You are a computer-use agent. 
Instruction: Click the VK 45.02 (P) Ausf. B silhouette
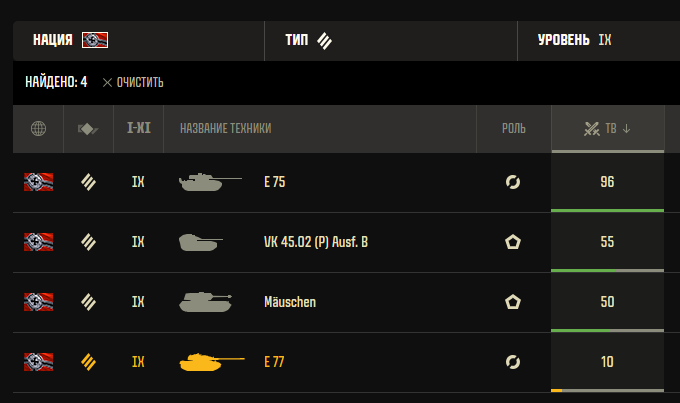201,242
